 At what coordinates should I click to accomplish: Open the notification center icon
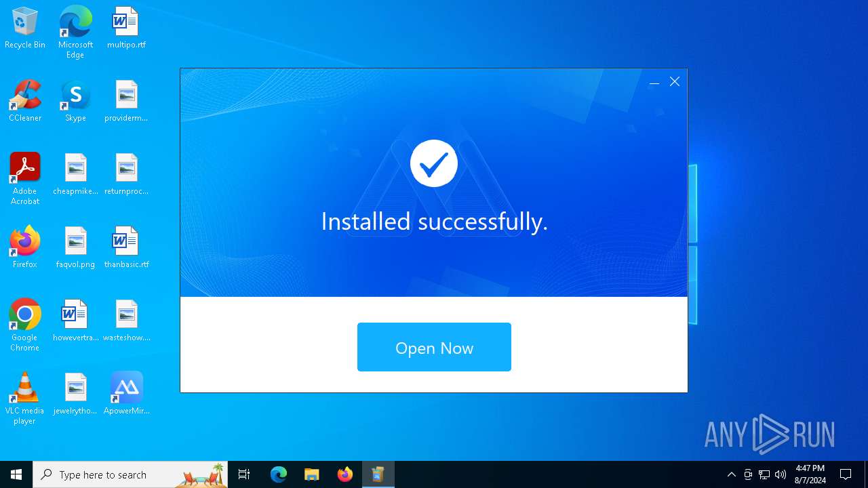pyautogui.click(x=846, y=474)
